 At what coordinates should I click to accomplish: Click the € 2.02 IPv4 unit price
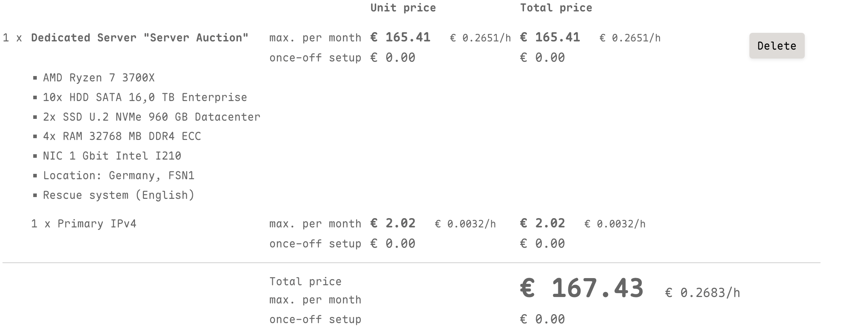coord(393,223)
